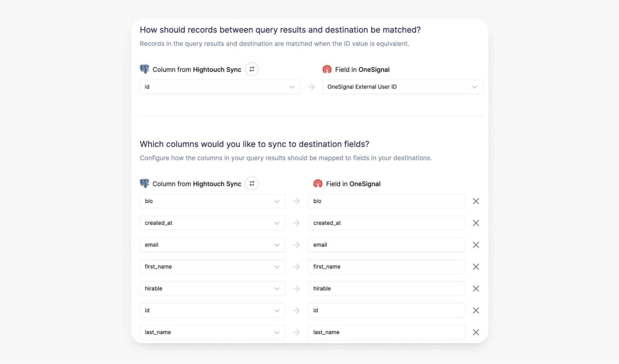The image size is (619, 364).
Task: Remove the id mapping row
Action: (476, 310)
